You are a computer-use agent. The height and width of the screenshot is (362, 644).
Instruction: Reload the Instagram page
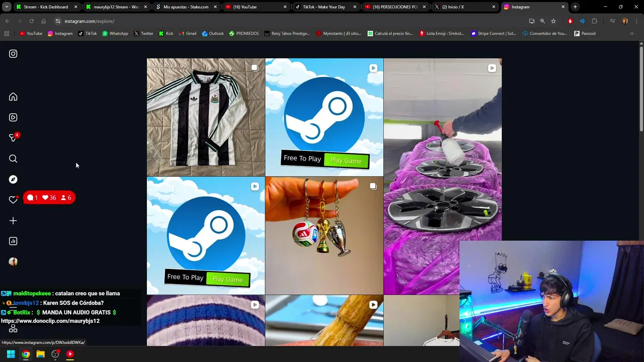coord(31,21)
